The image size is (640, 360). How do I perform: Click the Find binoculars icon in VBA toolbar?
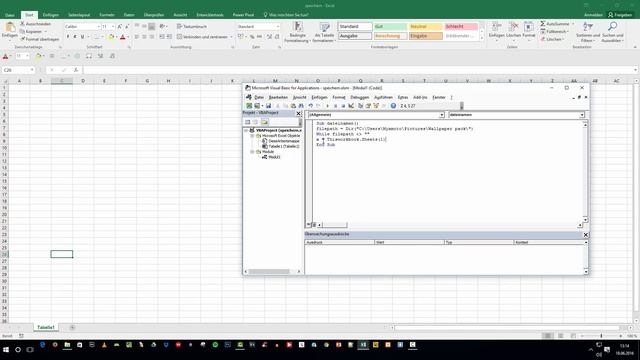pyautogui.click(x=301, y=106)
